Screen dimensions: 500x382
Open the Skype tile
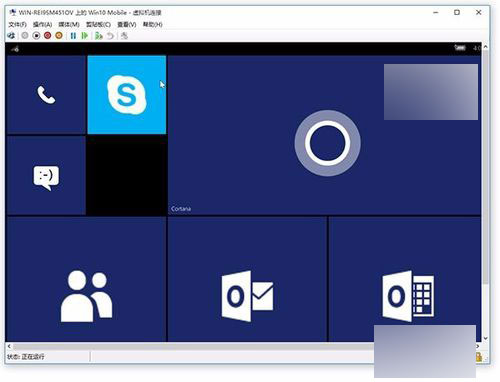pos(127,95)
